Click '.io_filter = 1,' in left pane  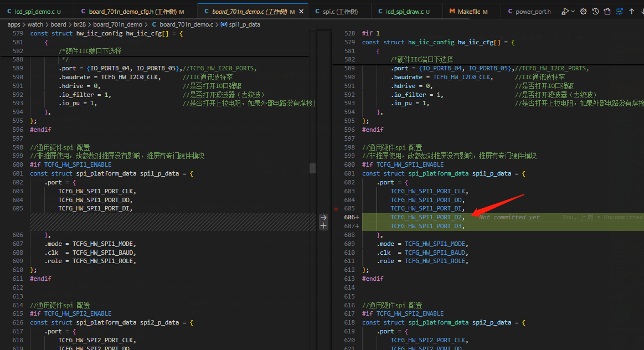[85, 95]
